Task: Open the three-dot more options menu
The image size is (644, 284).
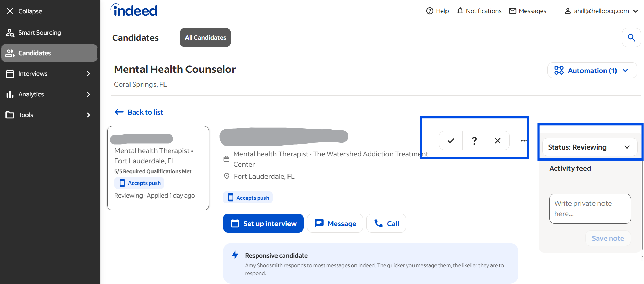Action: [x=523, y=141]
